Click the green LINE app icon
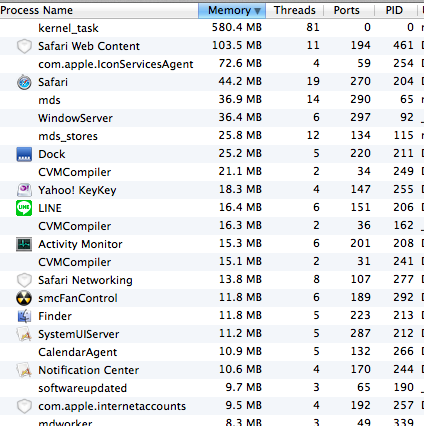 point(24,208)
